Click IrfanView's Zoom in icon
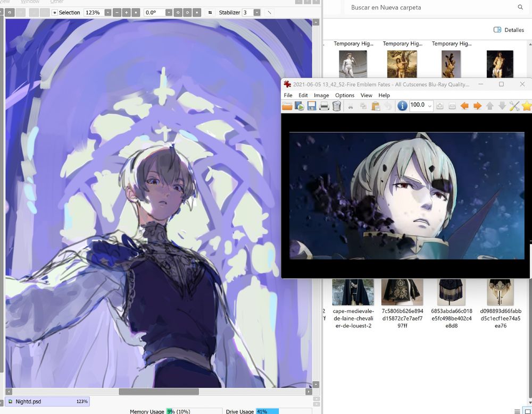Image resolution: width=532 pixels, height=414 pixels. pyautogui.click(x=440, y=106)
